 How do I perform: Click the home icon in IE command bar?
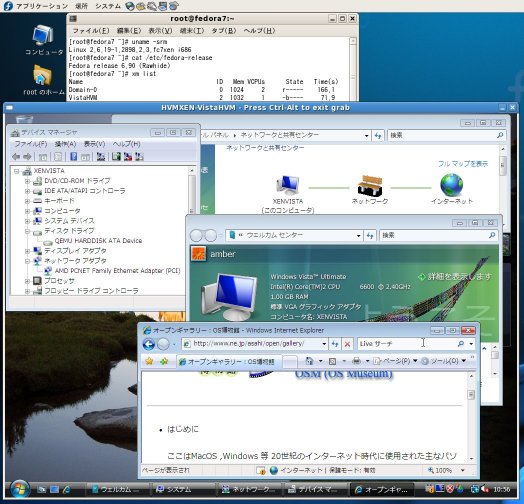click(309, 361)
